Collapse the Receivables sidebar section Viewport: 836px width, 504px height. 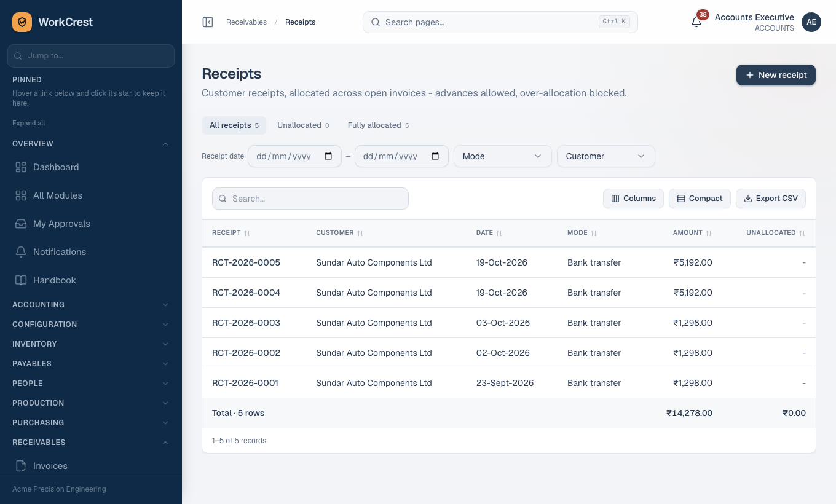91,443
